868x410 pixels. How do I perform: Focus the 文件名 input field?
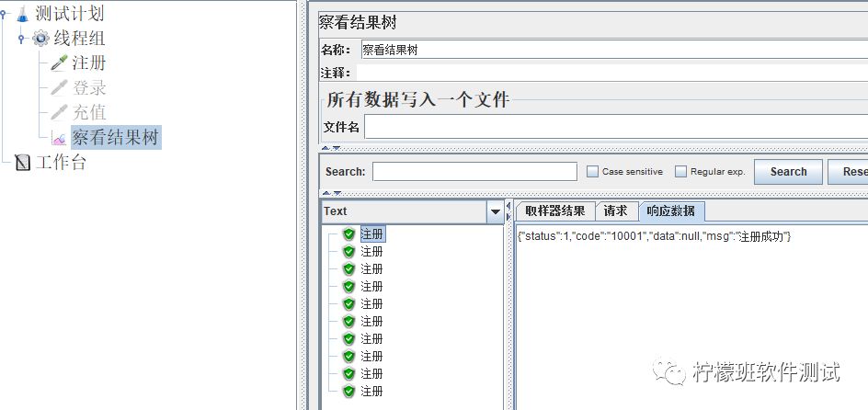tap(616, 127)
